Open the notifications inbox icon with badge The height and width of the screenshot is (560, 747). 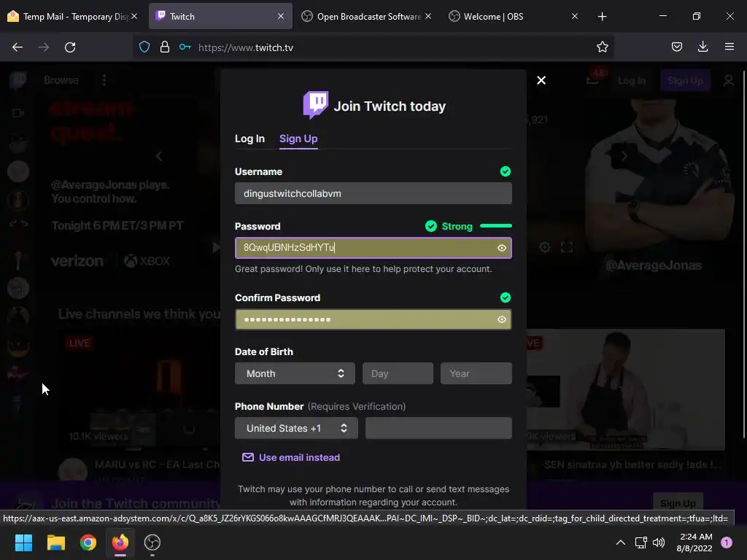point(593,79)
